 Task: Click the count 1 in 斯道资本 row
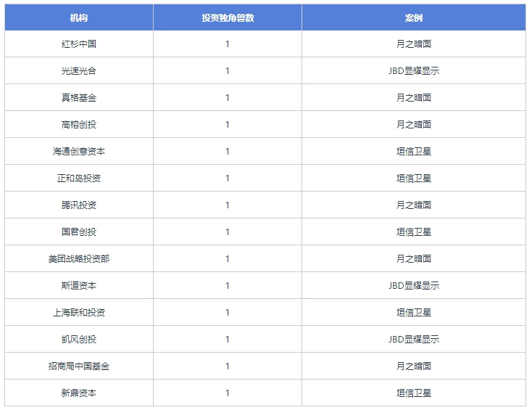point(228,285)
